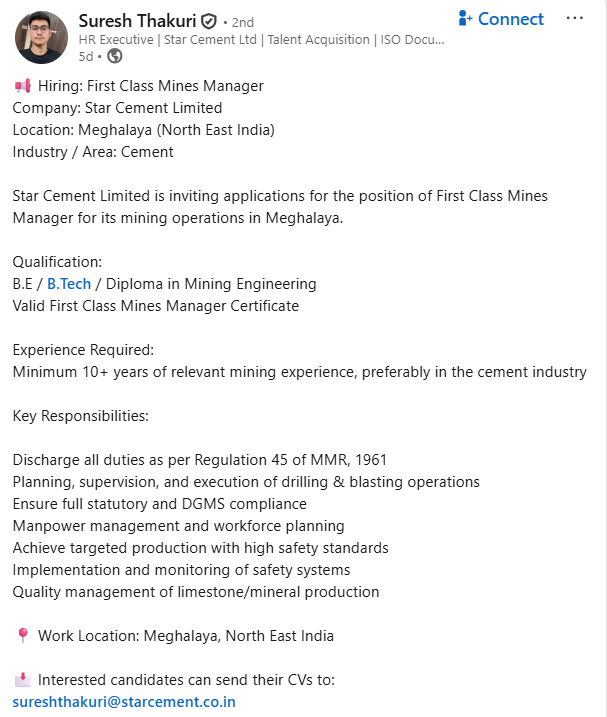Click the globe post visibility icon
The height and width of the screenshot is (717, 607).
pyautogui.click(x=114, y=56)
